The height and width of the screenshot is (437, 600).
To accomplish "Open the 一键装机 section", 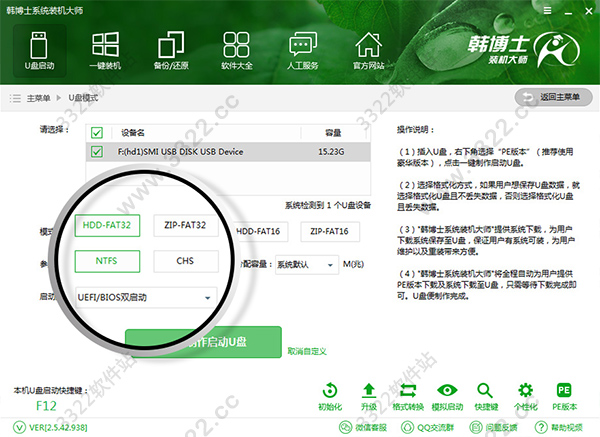I will click(105, 51).
